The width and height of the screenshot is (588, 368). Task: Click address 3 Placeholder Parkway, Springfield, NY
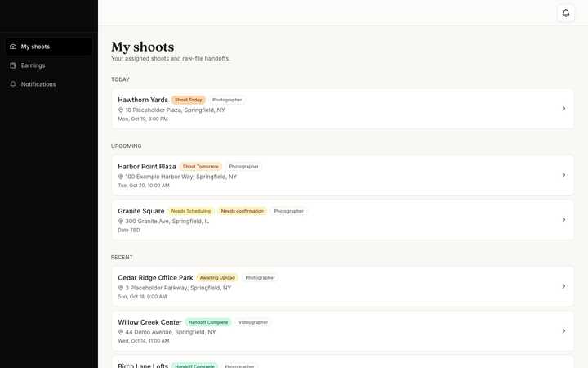point(178,288)
